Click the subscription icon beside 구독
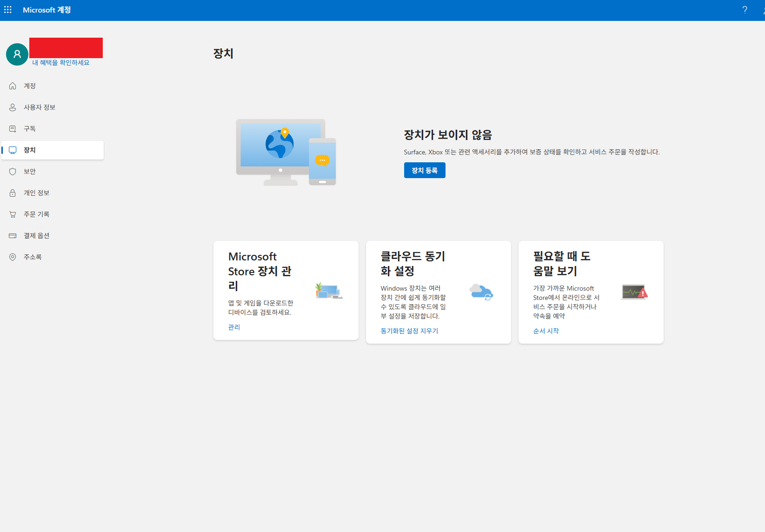 [x=13, y=129]
